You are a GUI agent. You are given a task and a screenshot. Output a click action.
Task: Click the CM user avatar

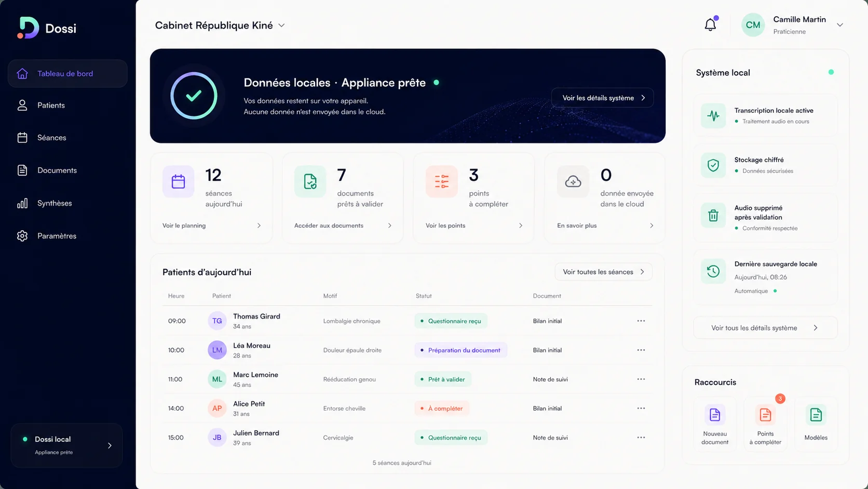click(753, 25)
